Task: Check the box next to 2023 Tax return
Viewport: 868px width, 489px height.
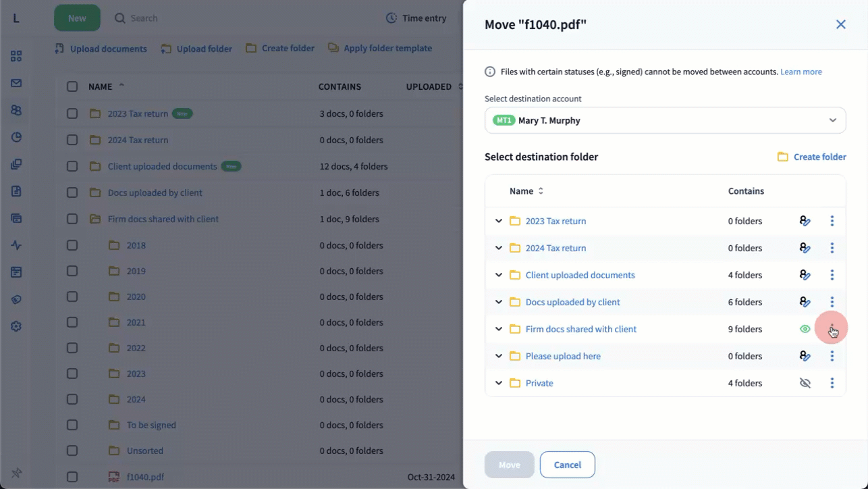Action: 72,113
